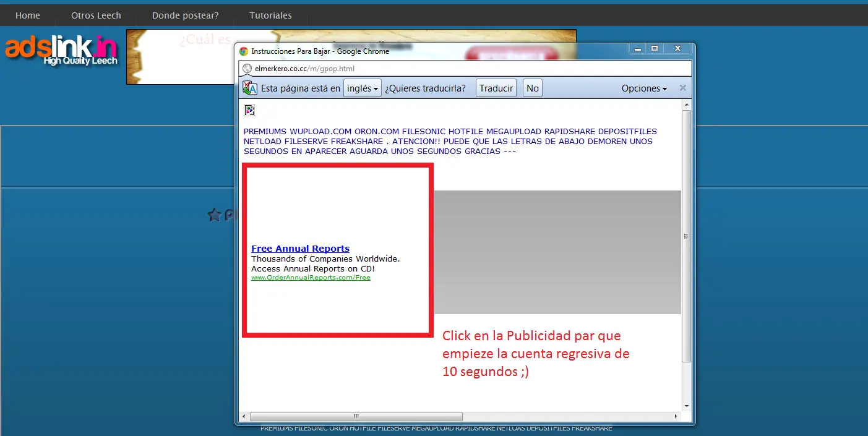The width and height of the screenshot is (868, 436).
Task: Click the 'Click en la Publicidad' red instruction text
Action: [x=536, y=354]
